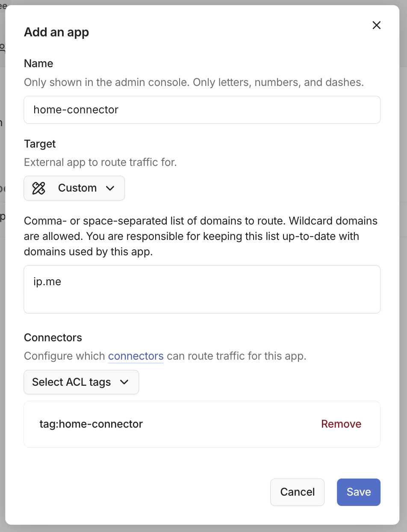Click the X to close the dialog
Image resolution: width=407 pixels, height=532 pixels.
[376, 25]
